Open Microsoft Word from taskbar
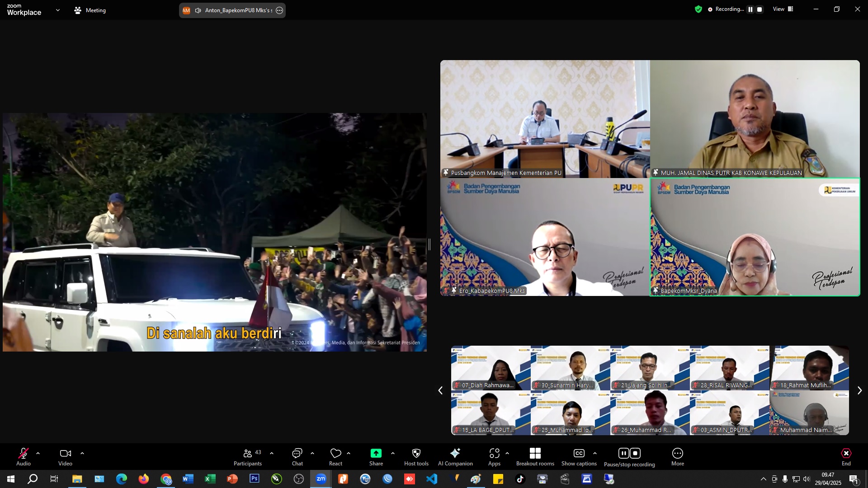868x488 pixels. pos(188,479)
